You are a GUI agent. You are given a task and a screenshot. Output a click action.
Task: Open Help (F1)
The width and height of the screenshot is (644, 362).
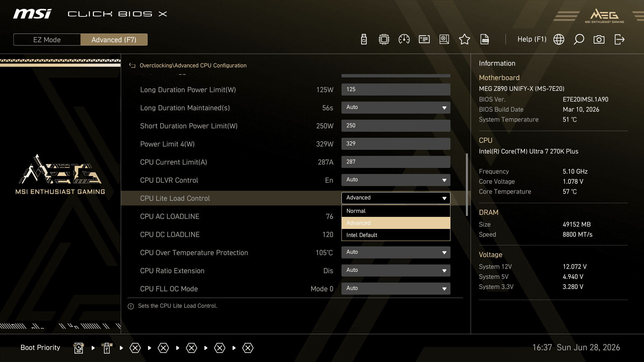[x=532, y=40]
